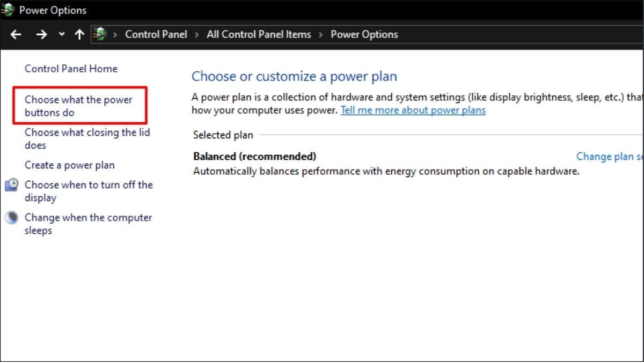Click the sleep icon beside computer sleeps option

click(x=12, y=218)
